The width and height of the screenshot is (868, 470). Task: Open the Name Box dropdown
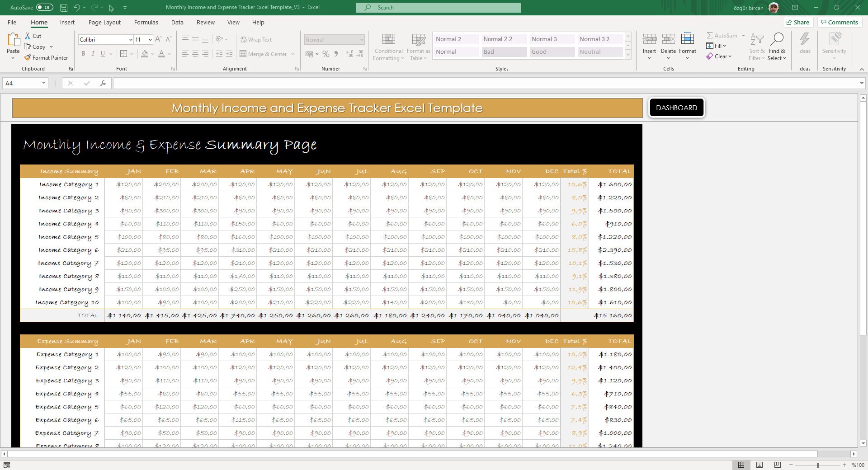44,83
